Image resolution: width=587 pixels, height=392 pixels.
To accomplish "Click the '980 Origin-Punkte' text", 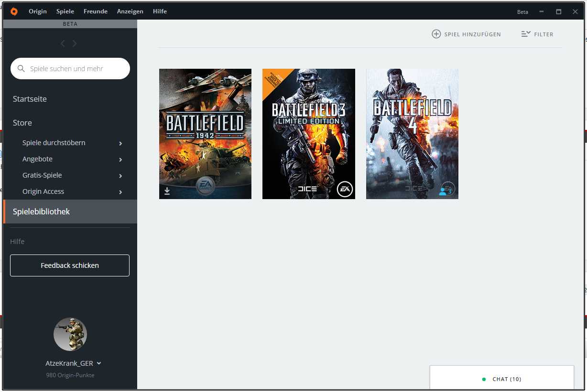I will pyautogui.click(x=70, y=375).
